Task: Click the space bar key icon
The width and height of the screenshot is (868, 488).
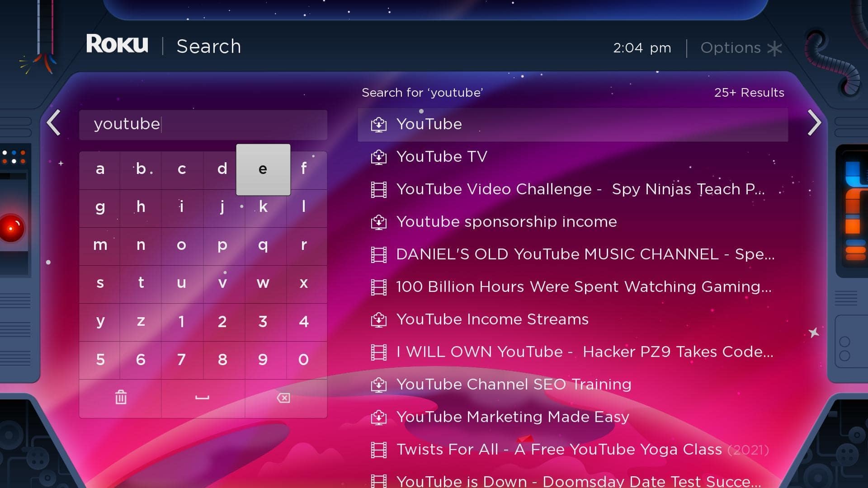Action: (x=202, y=398)
